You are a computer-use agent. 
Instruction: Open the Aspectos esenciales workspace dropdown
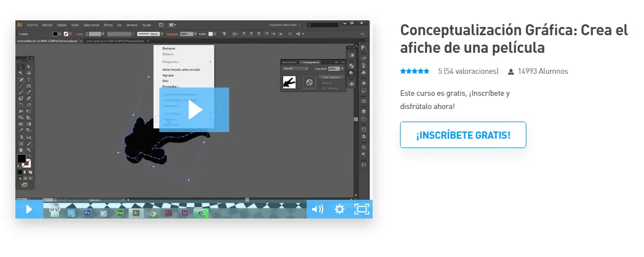point(285,25)
